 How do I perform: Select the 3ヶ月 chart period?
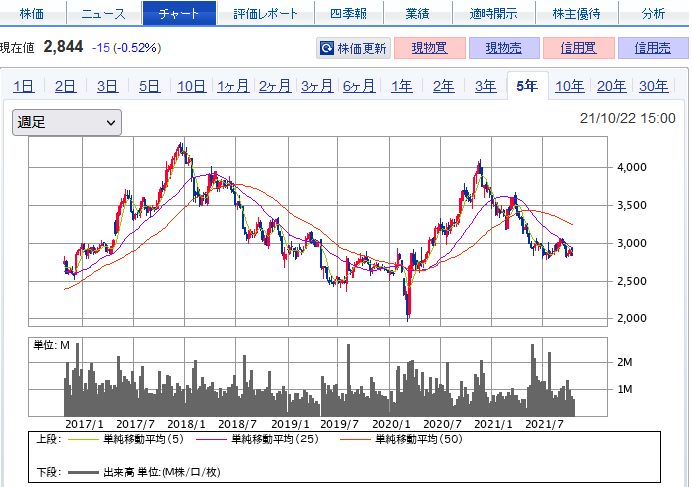point(317,86)
